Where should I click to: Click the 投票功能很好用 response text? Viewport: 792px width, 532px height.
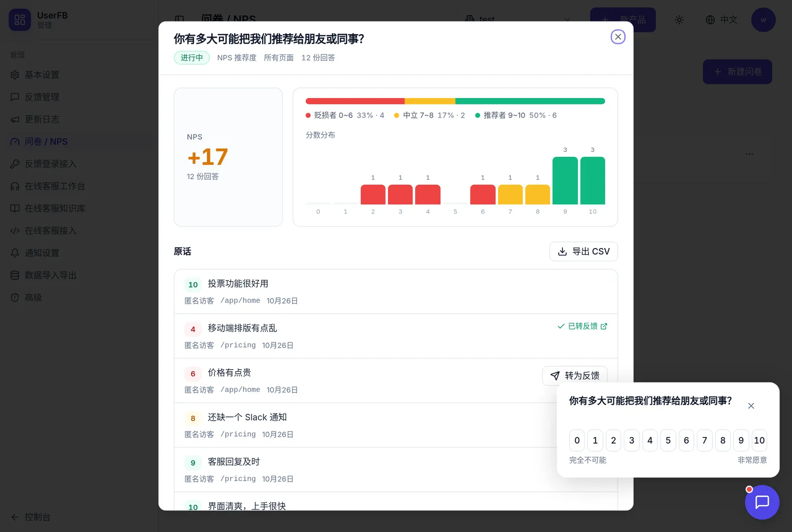pyautogui.click(x=238, y=284)
